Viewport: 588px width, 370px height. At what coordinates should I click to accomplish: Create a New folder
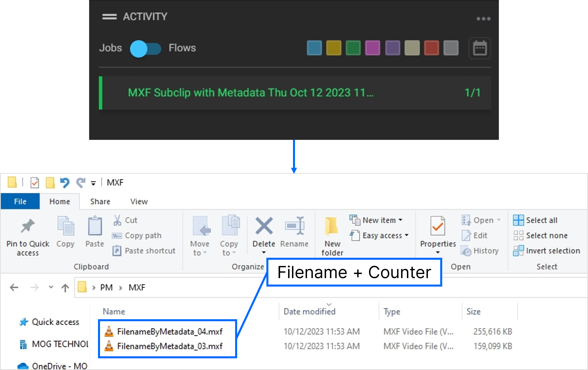pyautogui.click(x=332, y=234)
